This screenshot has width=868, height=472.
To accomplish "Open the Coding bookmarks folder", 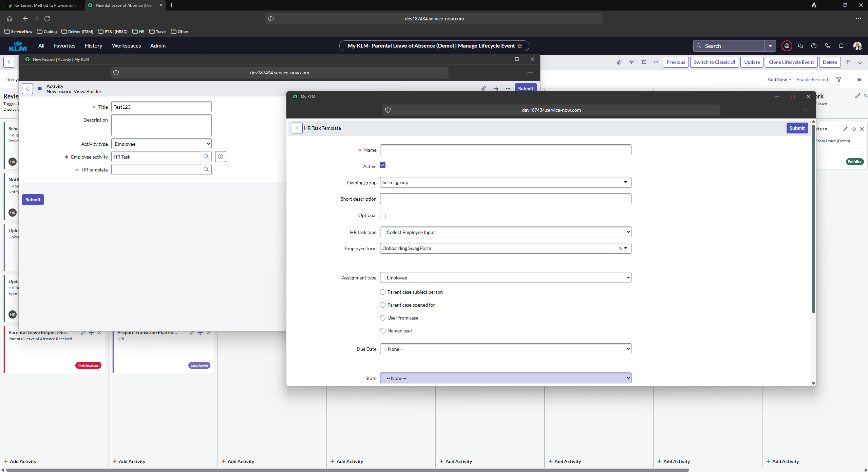I will [47, 32].
